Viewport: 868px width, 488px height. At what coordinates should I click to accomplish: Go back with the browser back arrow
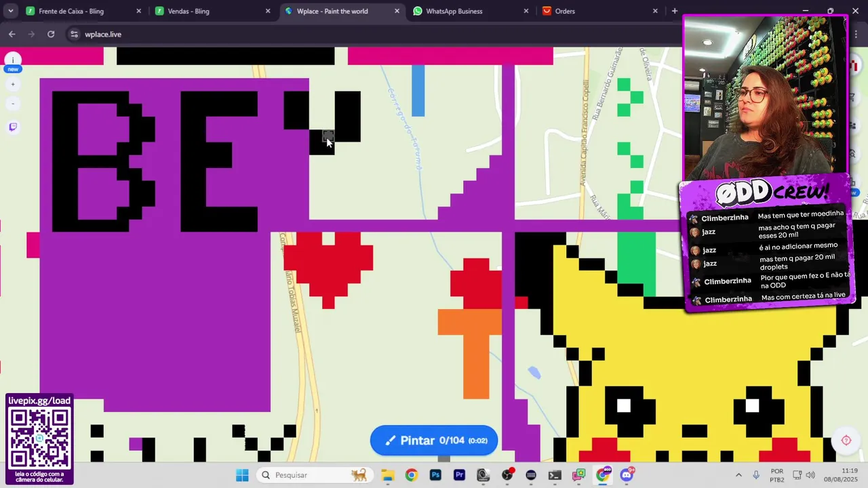(12, 34)
